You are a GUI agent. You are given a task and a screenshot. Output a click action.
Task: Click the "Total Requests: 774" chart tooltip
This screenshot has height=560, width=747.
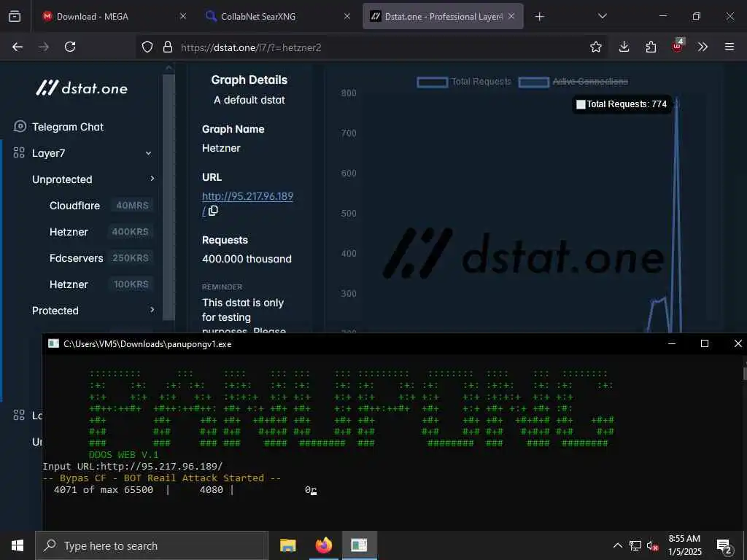click(x=622, y=104)
